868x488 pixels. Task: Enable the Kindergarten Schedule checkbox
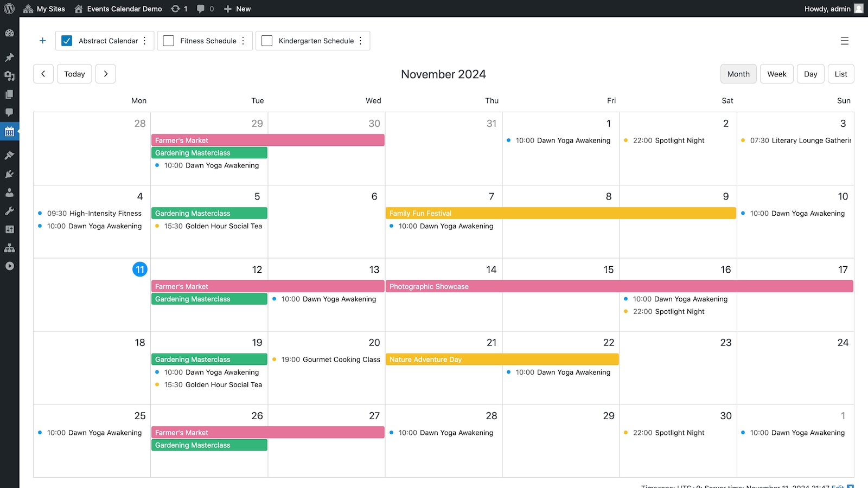(267, 41)
